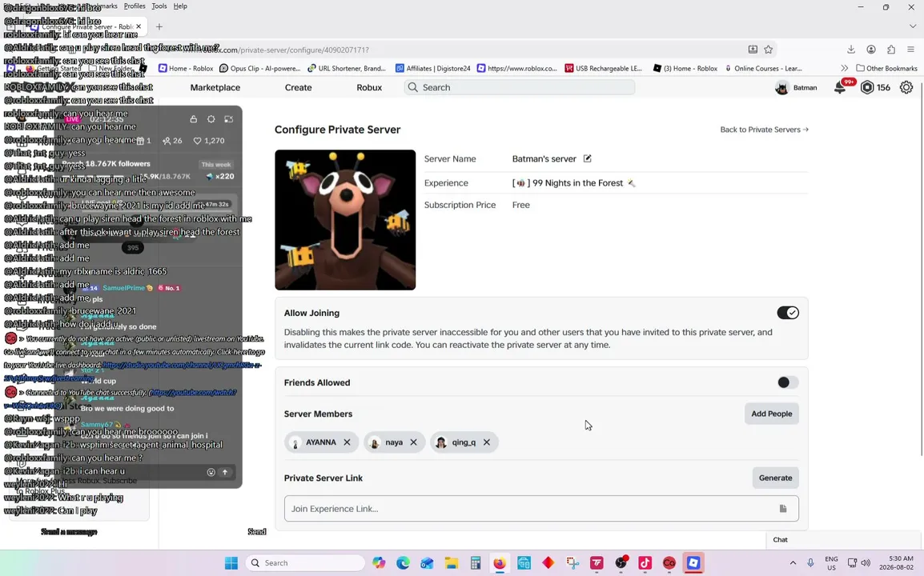924x576 pixels.
Task: Open Online Courses bookmark
Action: 763,68
